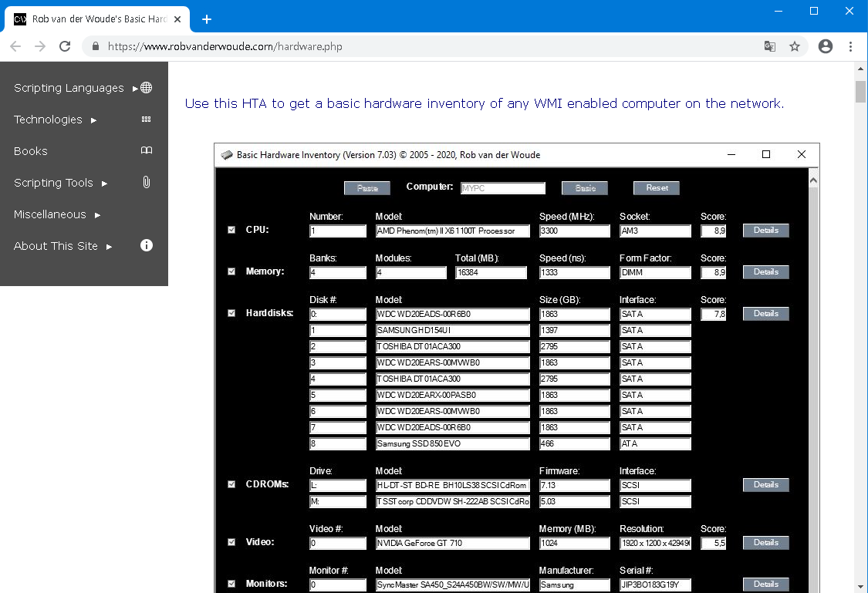This screenshot has width=868, height=593.
Task: Open CDROMs Details button
Action: pyautogui.click(x=765, y=484)
